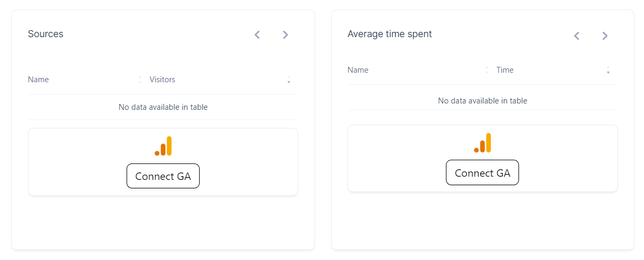644x260 pixels.
Task: Sort Average time table by Time header text
Action: point(505,70)
